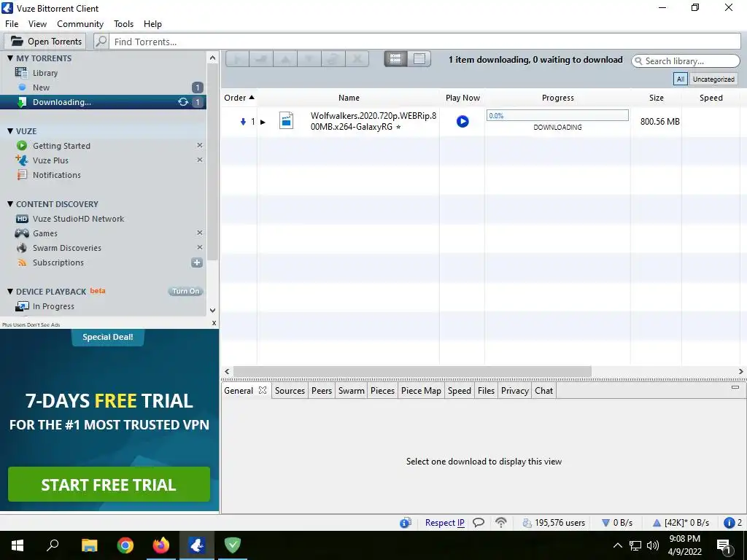This screenshot has height=560, width=747.
Task: Toggle the All category filter
Action: [x=681, y=79]
